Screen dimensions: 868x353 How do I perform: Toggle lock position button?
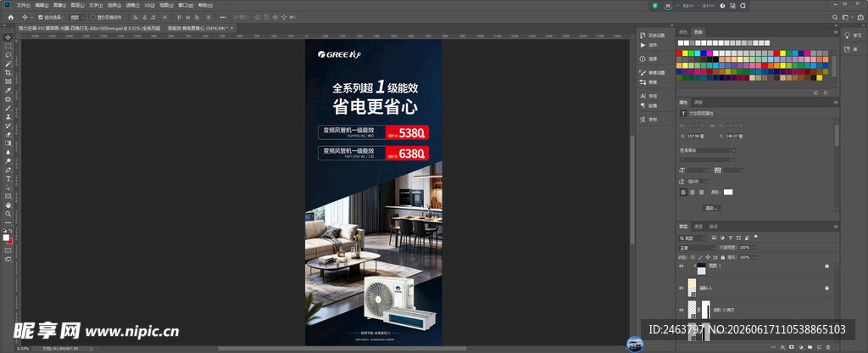[x=706, y=257]
